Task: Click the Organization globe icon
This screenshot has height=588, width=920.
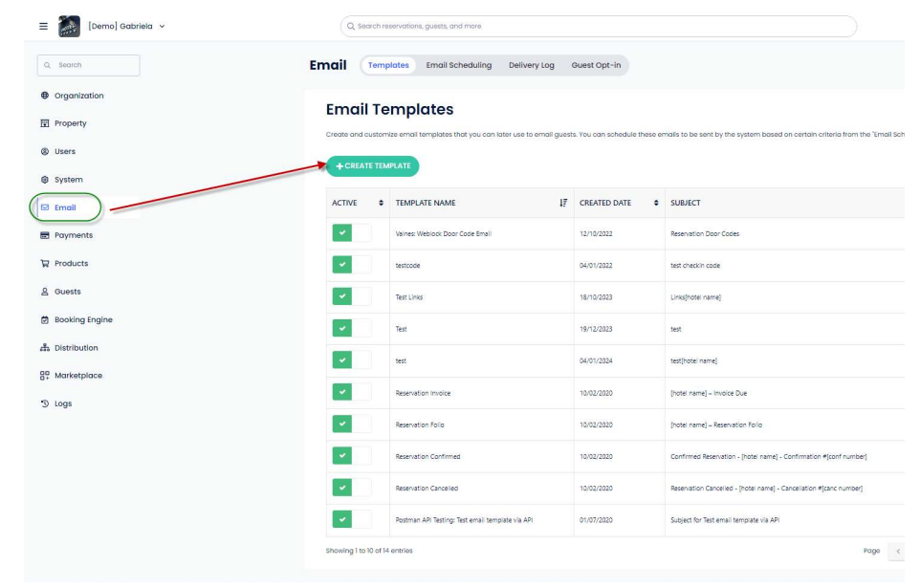Action: pyautogui.click(x=44, y=96)
